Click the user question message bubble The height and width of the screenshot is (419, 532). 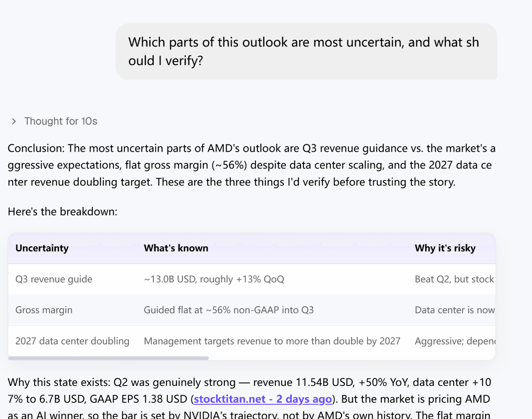click(306, 52)
